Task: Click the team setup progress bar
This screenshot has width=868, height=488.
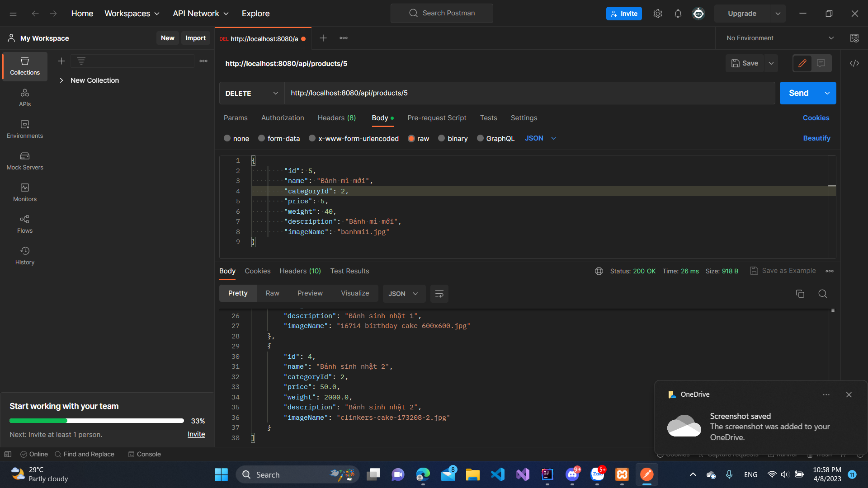Action: (x=96, y=420)
